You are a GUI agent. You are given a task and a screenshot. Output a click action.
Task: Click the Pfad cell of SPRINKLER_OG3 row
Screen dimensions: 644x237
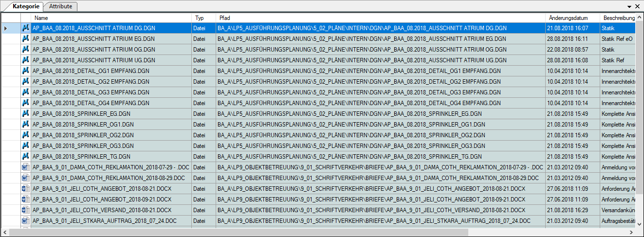point(380,146)
